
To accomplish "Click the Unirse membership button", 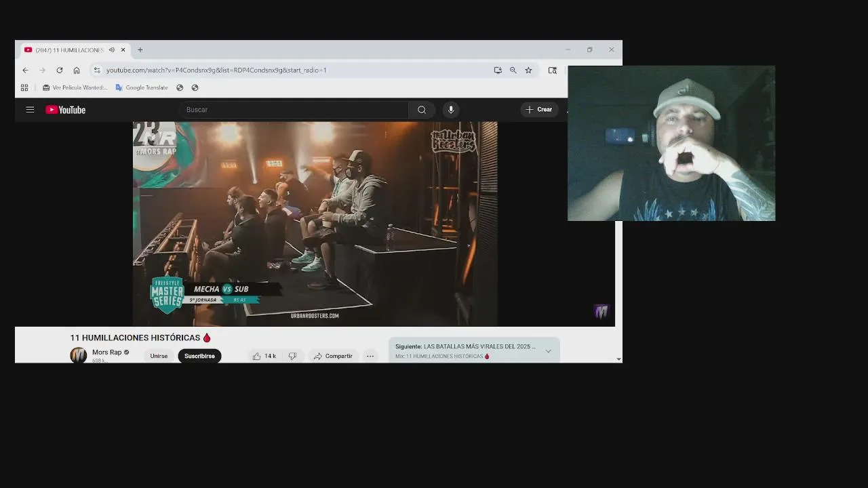I will 159,356.
